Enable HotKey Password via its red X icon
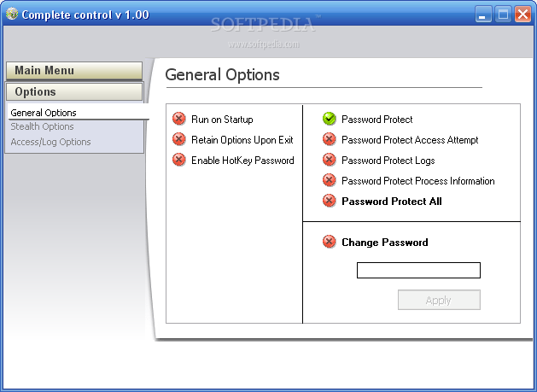Image resolution: width=537 pixels, height=392 pixels. point(178,160)
